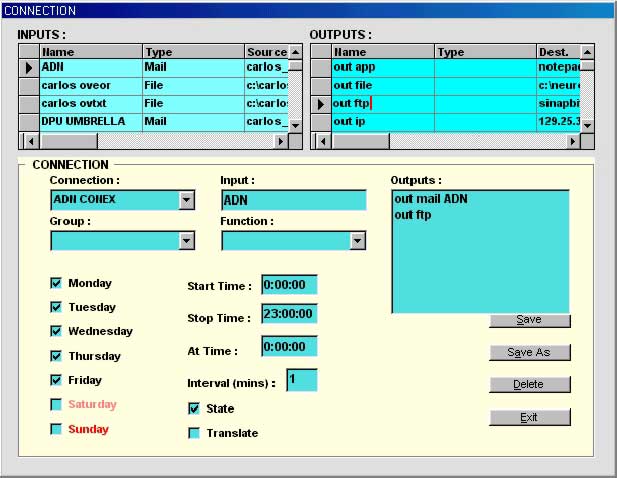Click the Save button

pyautogui.click(x=529, y=320)
